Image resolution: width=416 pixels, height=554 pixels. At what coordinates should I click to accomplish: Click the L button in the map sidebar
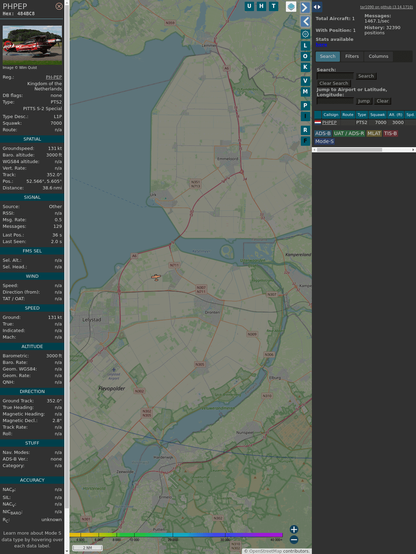click(305, 46)
